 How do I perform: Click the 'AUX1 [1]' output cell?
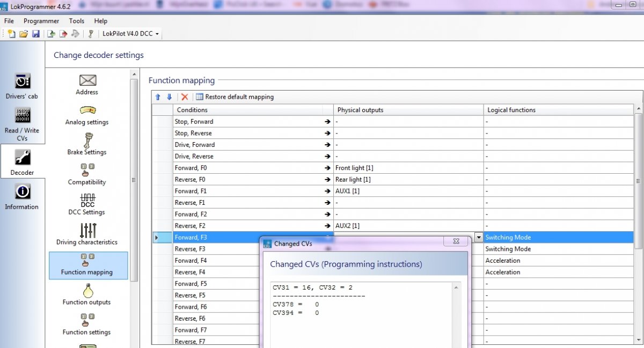click(408, 191)
